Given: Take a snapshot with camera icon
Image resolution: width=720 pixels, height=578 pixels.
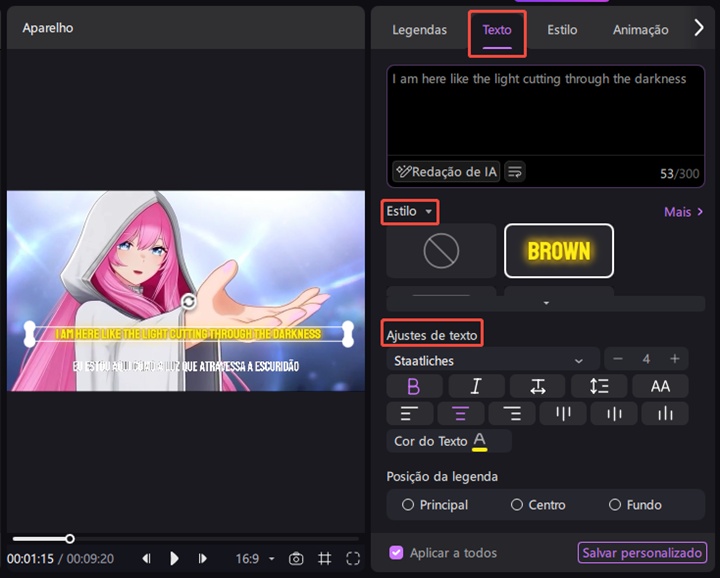Looking at the screenshot, I should click(x=296, y=559).
